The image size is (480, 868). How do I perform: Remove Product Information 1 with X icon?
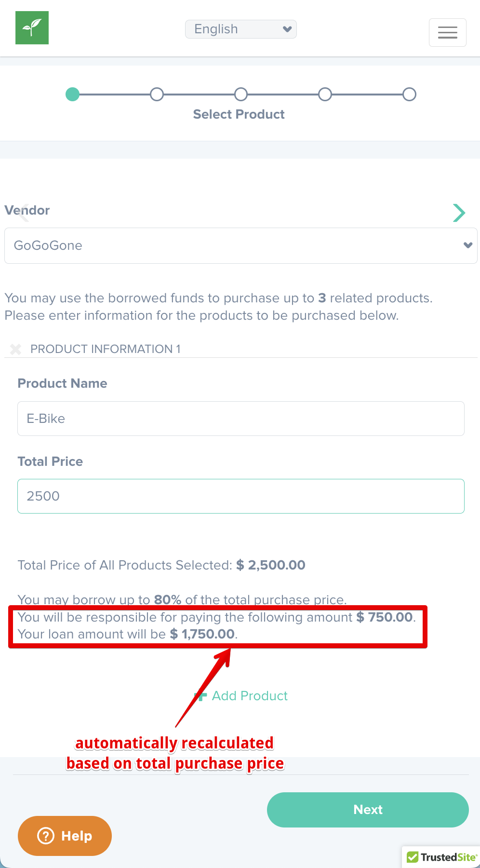pos(16,349)
